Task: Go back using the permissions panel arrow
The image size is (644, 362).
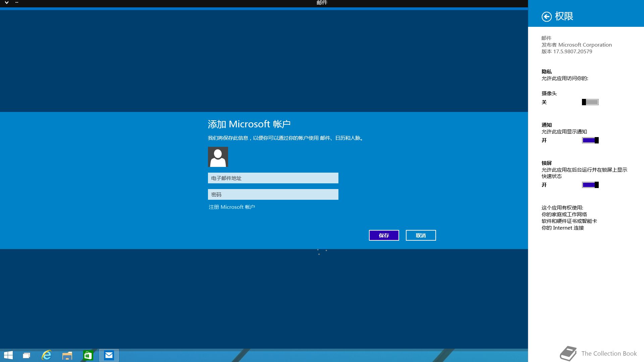Action: [546, 16]
